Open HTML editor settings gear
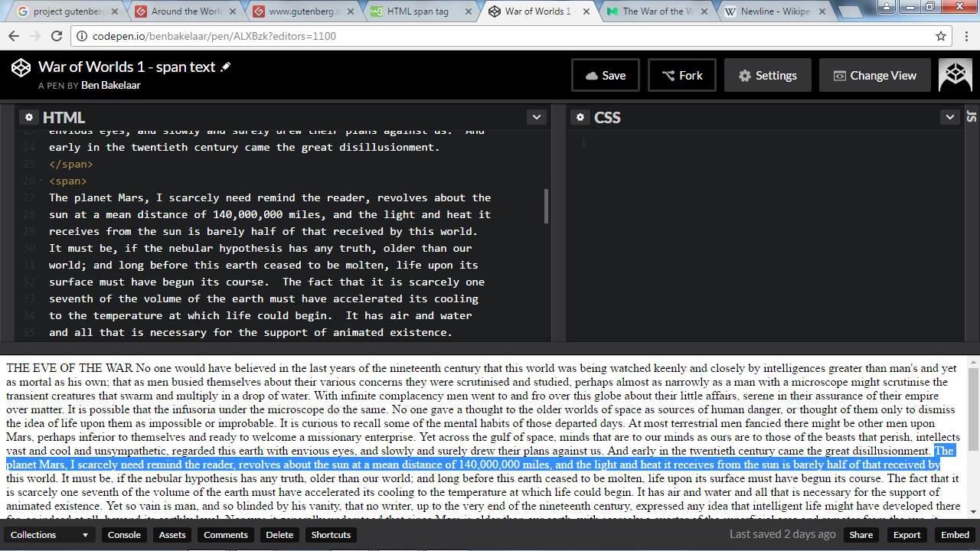The width and height of the screenshot is (980, 551). pos(29,117)
